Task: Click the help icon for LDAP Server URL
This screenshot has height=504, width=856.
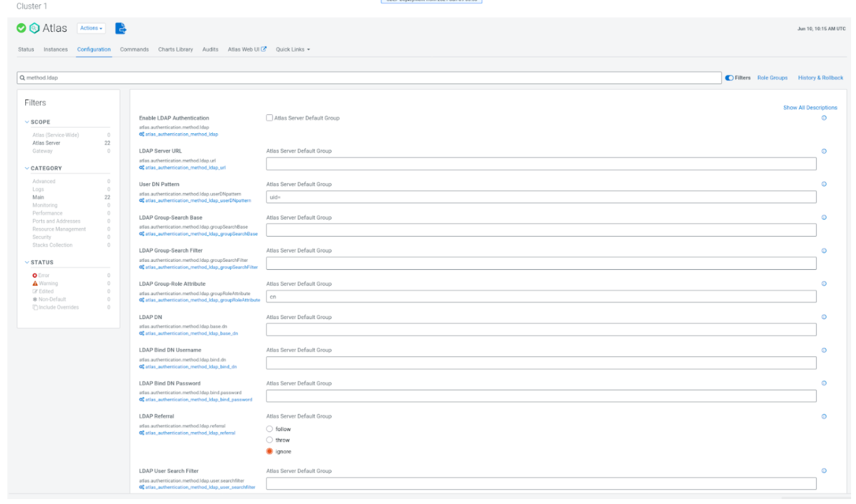Action: coord(824,151)
